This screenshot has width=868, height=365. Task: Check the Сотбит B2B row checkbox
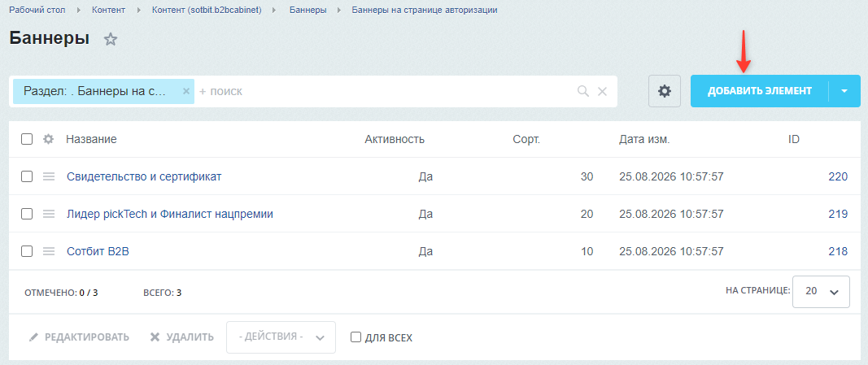pyautogui.click(x=27, y=252)
